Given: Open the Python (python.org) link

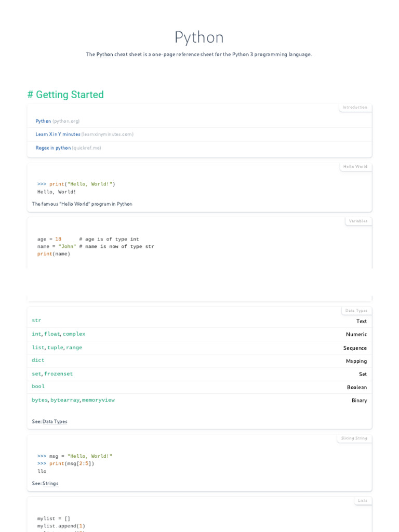Looking at the screenshot, I should pos(44,121).
